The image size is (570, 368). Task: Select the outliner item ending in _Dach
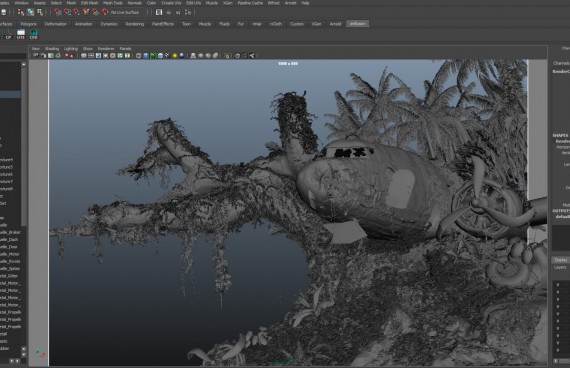(10, 240)
